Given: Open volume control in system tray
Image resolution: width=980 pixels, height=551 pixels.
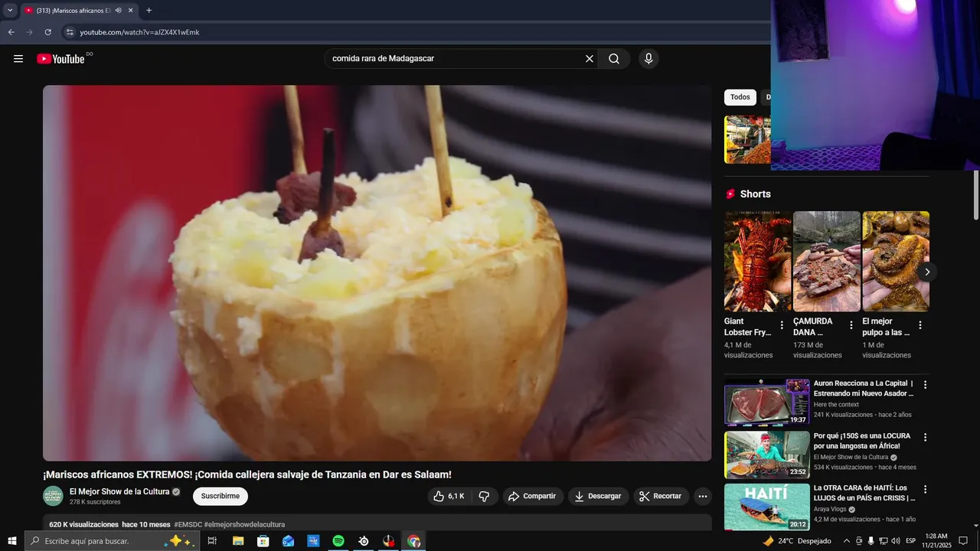Looking at the screenshot, I should pyautogui.click(x=897, y=541).
